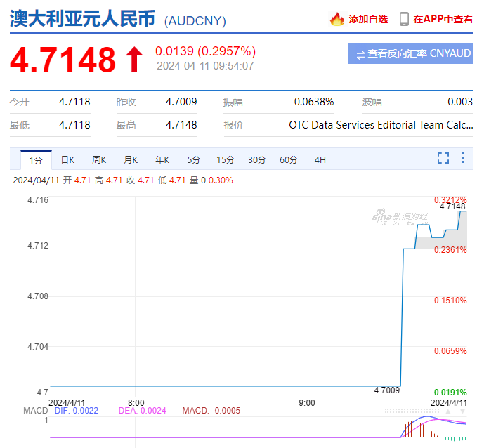Select the 1分 chart tab

tap(36, 160)
